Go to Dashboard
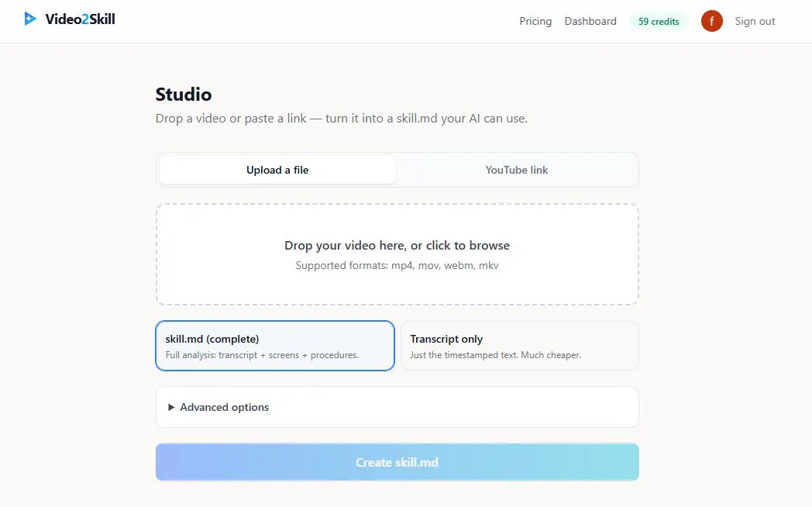812x507 pixels. click(x=590, y=21)
